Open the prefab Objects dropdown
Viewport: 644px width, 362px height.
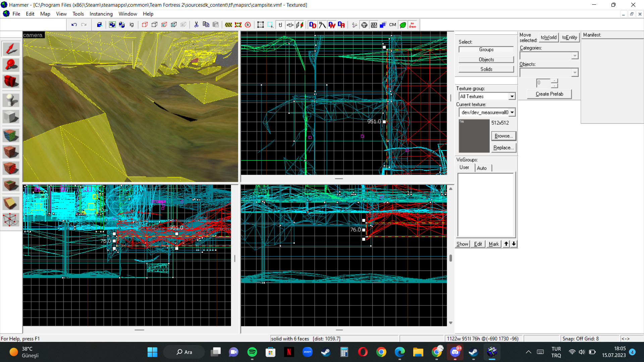[x=575, y=72]
